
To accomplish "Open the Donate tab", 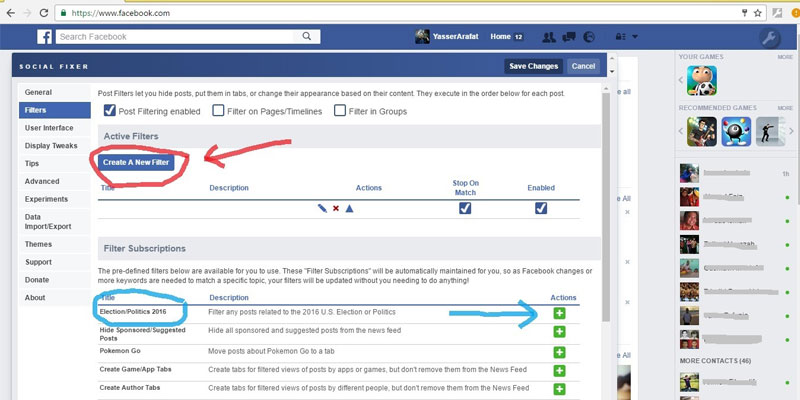I will point(55,280).
